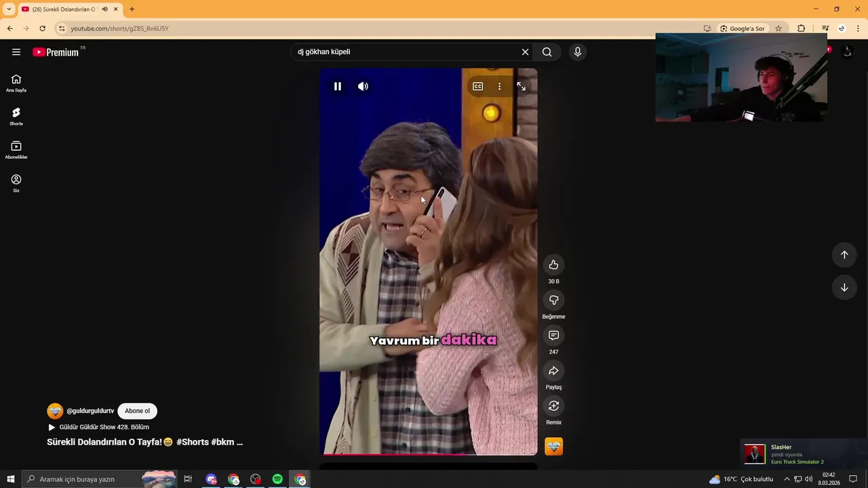This screenshot has width=868, height=488.
Task: Open a new browser tab
Action: (x=132, y=9)
